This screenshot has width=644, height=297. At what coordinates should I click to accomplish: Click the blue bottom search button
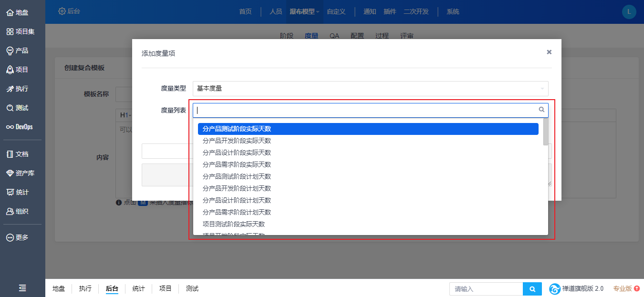point(532,289)
